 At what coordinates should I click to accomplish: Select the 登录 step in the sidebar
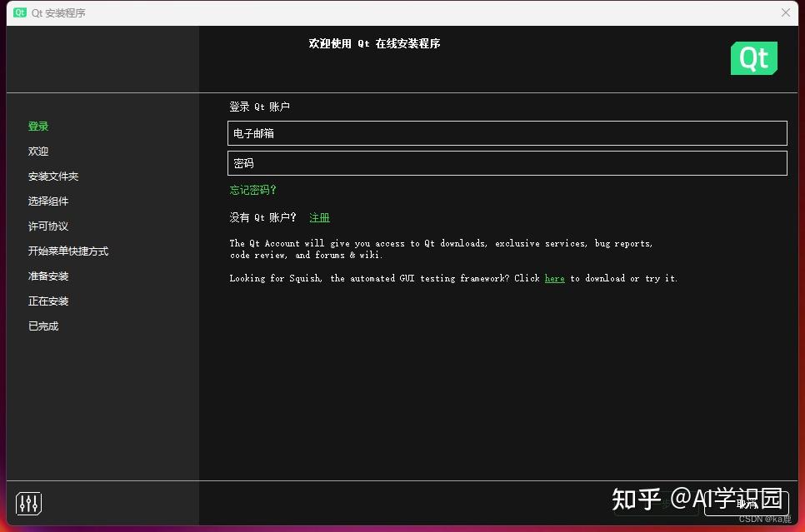[38, 126]
